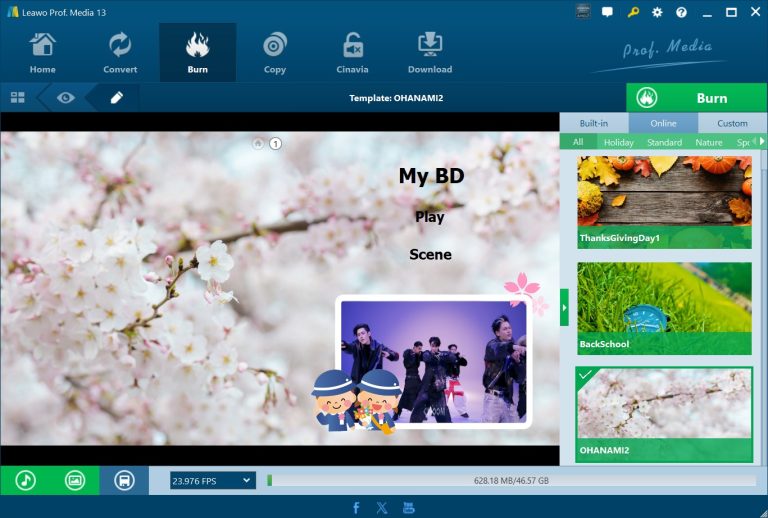Switch to the Custom templates tab

[732, 123]
